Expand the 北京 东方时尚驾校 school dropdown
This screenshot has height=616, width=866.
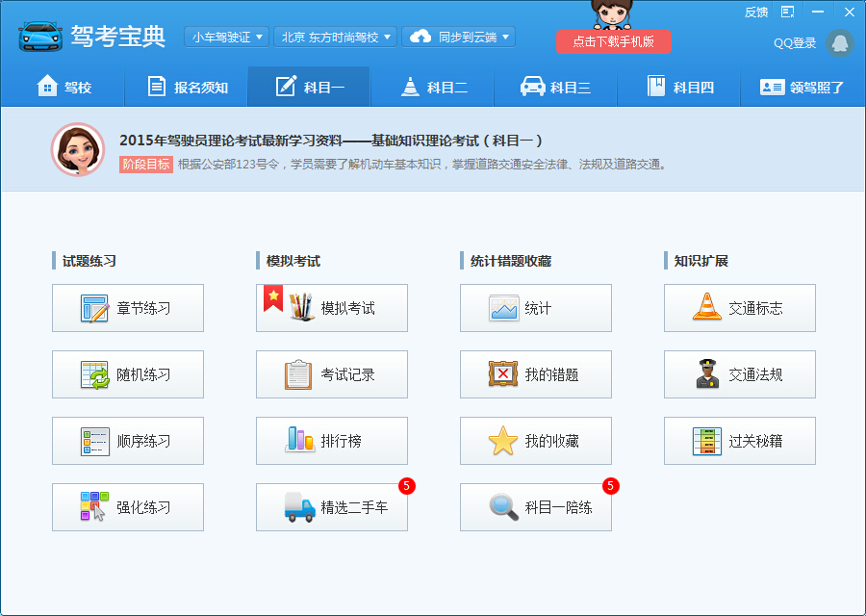point(335,37)
